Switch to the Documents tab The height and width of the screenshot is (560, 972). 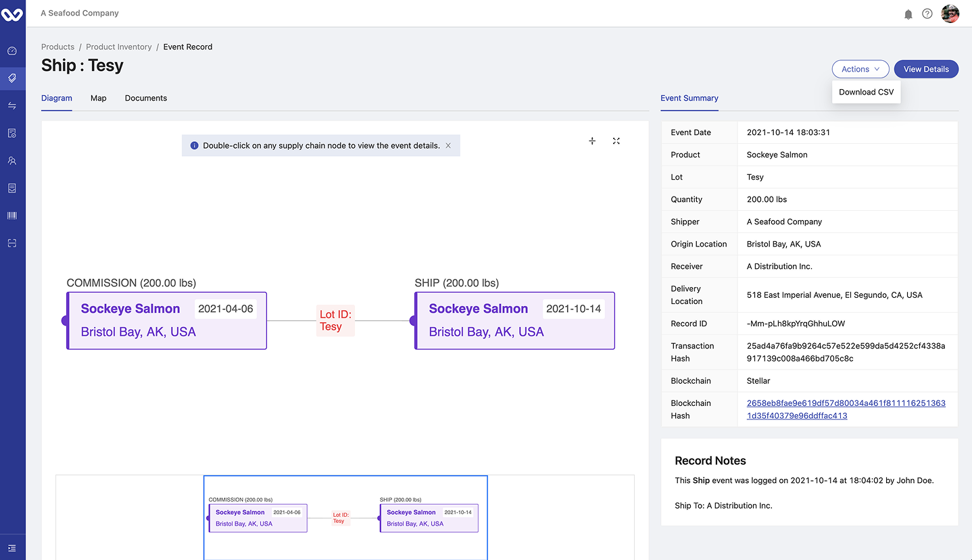tap(146, 98)
